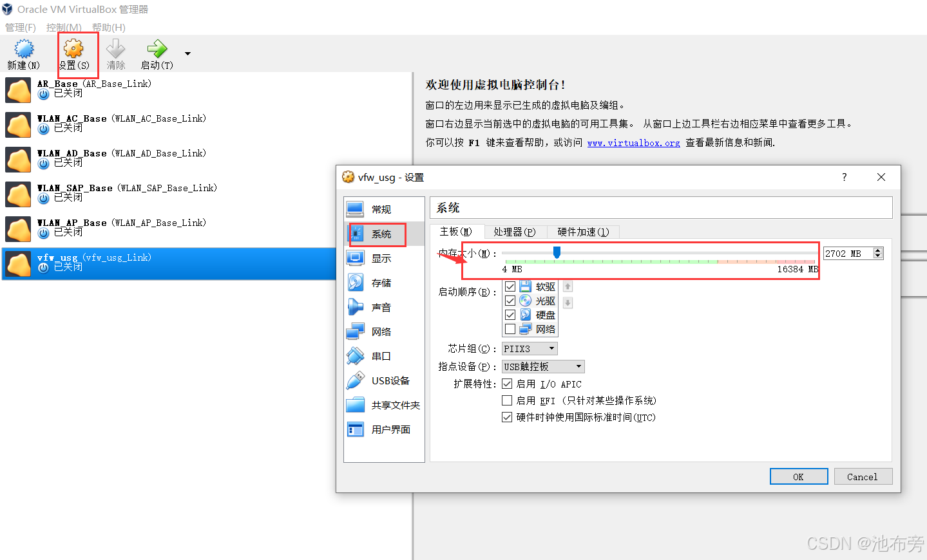
Task: Switch to Processor (处理器) tab
Action: tap(515, 232)
